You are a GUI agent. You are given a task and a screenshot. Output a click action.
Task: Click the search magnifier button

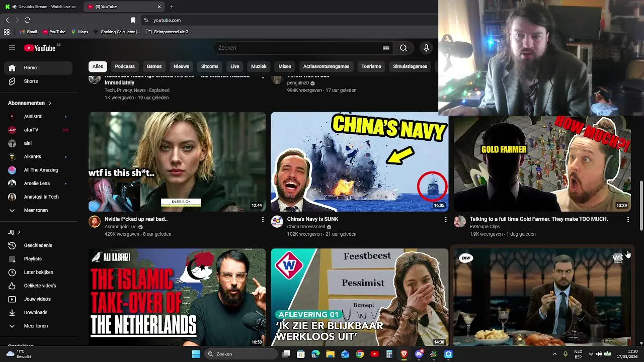coord(404,48)
